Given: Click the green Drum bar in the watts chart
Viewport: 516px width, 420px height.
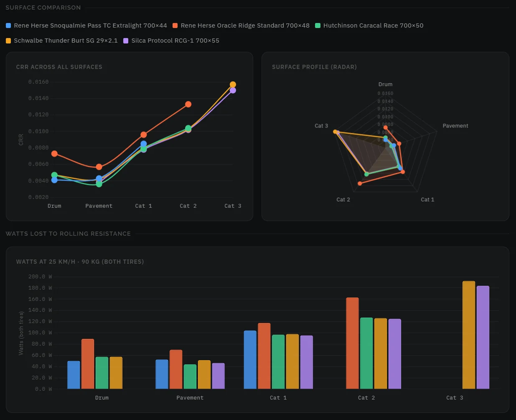Looking at the screenshot, I should (102, 373).
